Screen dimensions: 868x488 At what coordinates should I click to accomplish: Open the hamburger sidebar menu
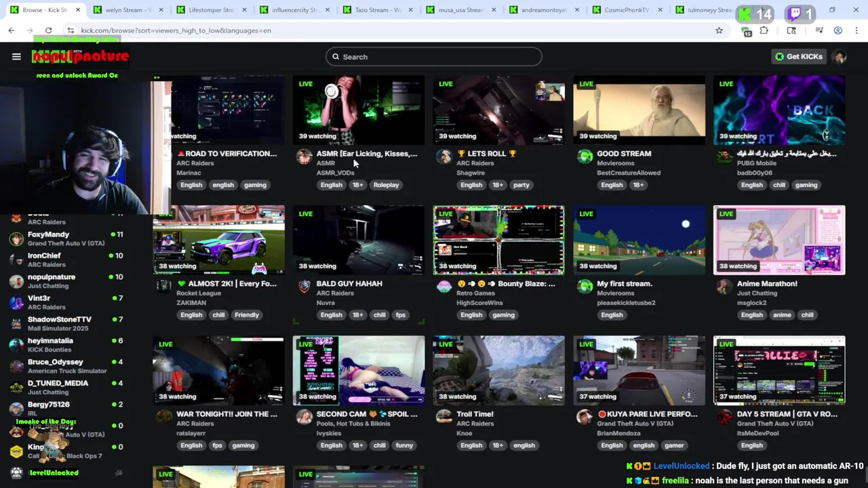16,57
